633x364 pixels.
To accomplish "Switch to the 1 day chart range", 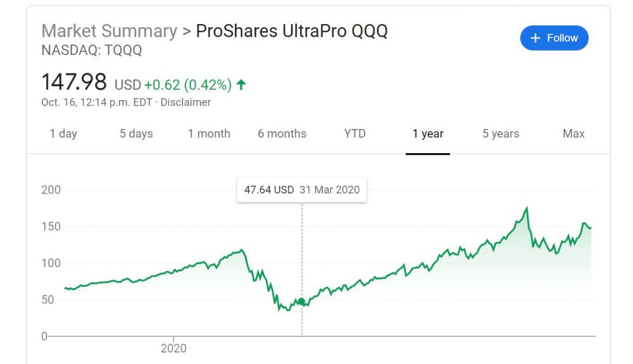I will [63, 134].
